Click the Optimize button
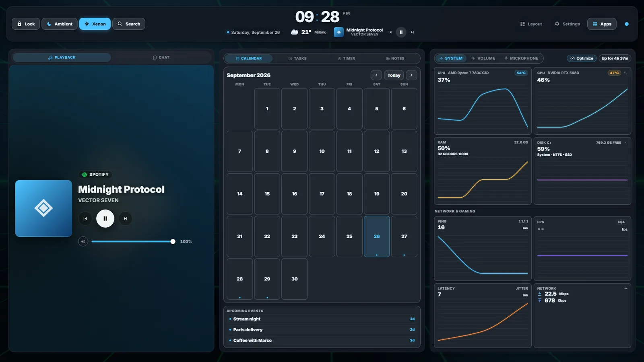 point(582,58)
